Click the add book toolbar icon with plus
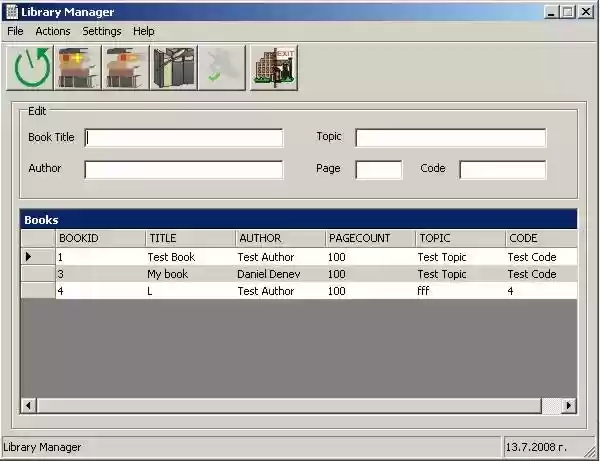 pos(78,68)
